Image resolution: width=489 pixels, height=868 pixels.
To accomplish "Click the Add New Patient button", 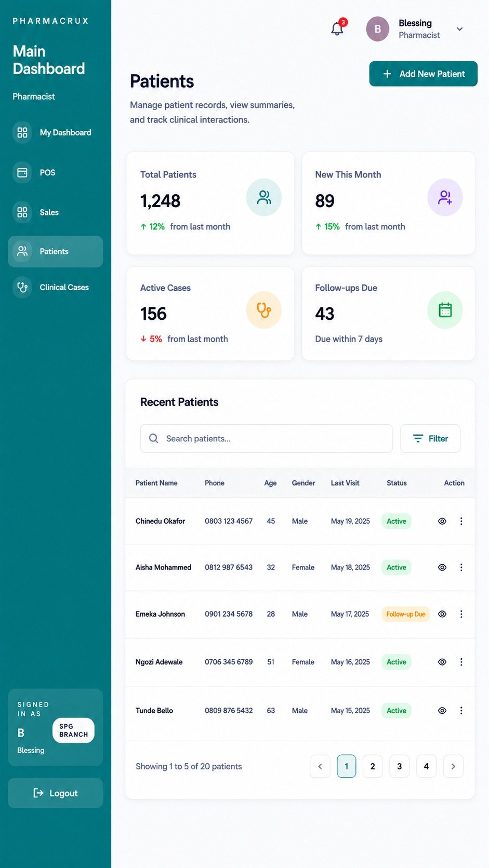I will click(x=423, y=74).
